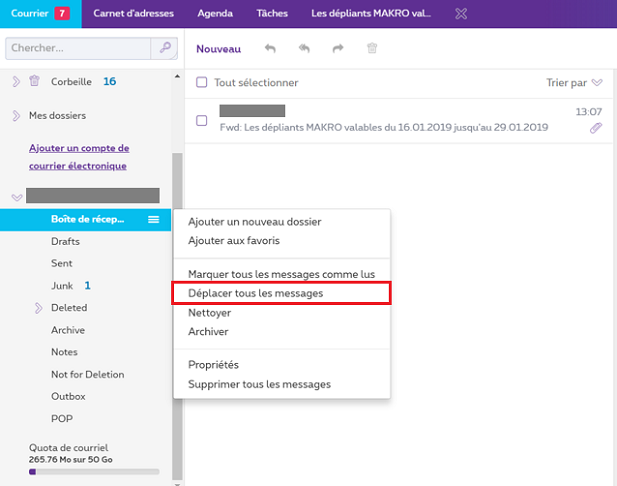Open the Boîte de réception hamburger menu icon
Image resolution: width=617 pixels, height=486 pixels.
click(x=154, y=219)
